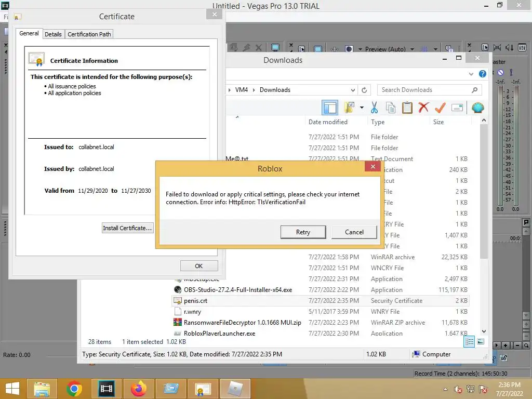Open dropdown arrow left of Preview (Auto)

tap(360, 49)
